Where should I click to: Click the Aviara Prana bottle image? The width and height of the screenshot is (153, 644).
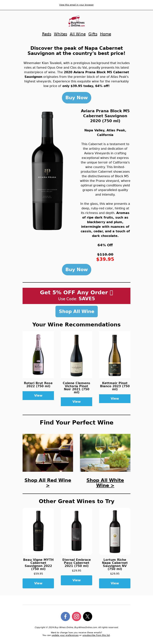click(x=47, y=171)
